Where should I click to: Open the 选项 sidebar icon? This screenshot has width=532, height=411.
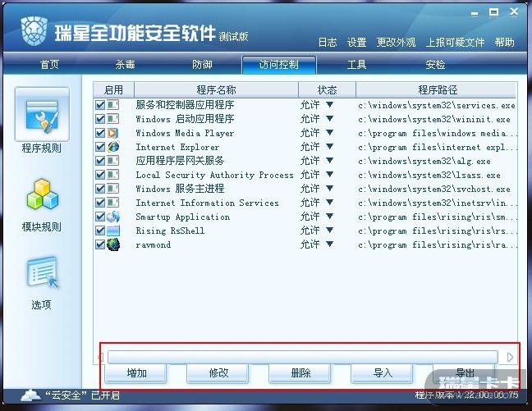(x=43, y=273)
